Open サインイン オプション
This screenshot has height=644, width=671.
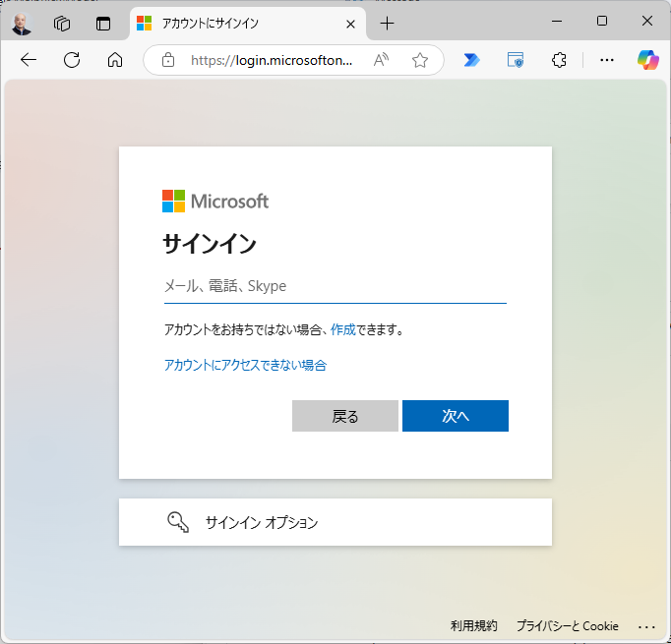pos(335,522)
